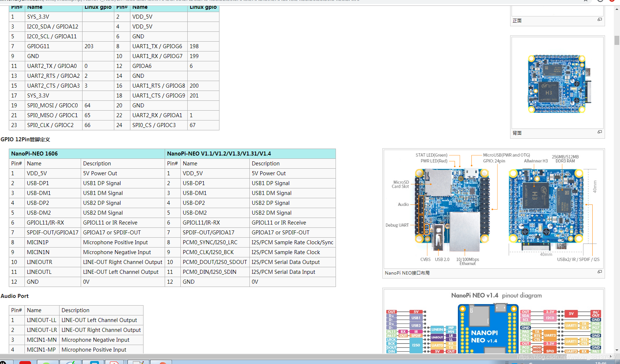Select the SPI0_CS / GPIOC3 cell

[158, 125]
